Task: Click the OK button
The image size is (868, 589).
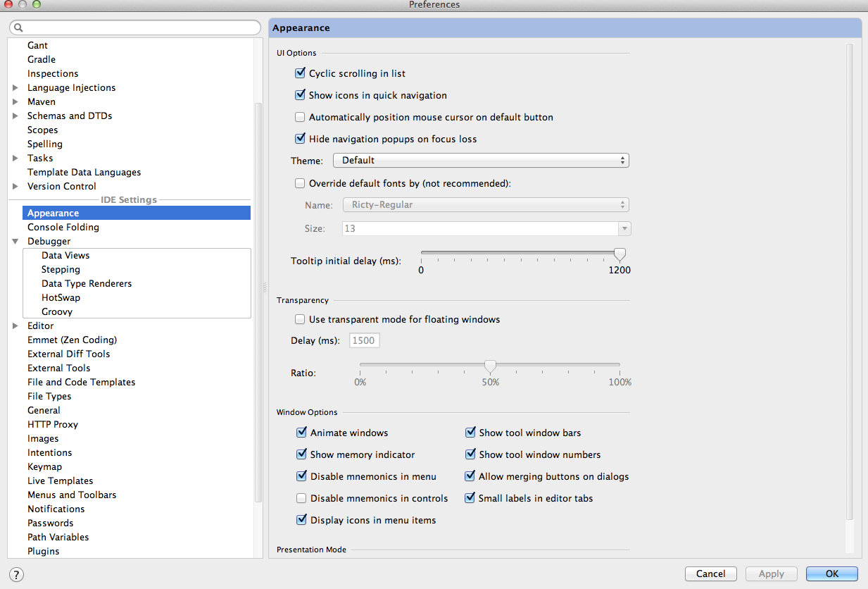Action: pyautogui.click(x=831, y=573)
